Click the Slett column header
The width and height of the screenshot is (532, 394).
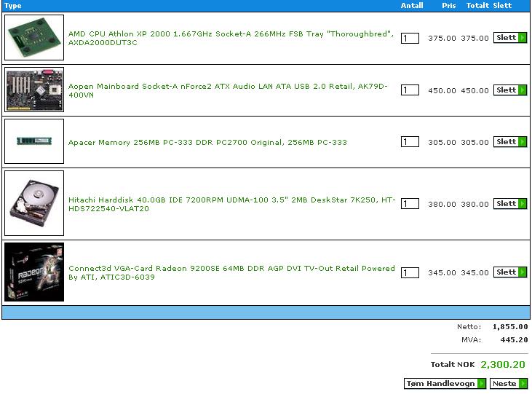point(502,5)
